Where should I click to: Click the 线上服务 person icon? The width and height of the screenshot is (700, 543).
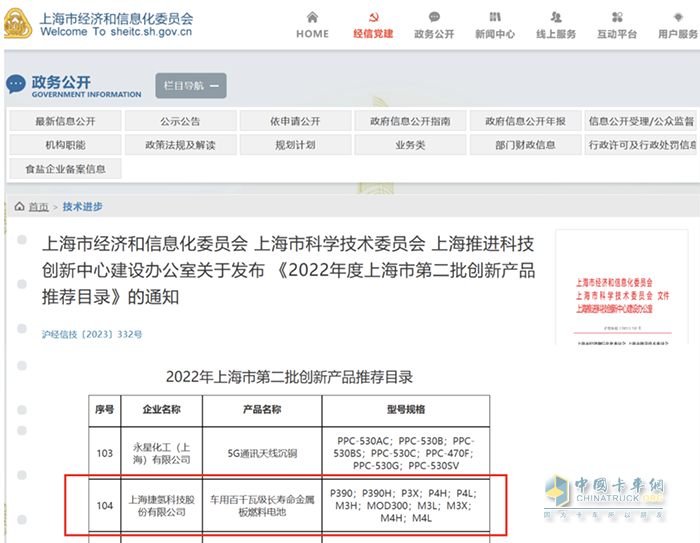(556, 17)
